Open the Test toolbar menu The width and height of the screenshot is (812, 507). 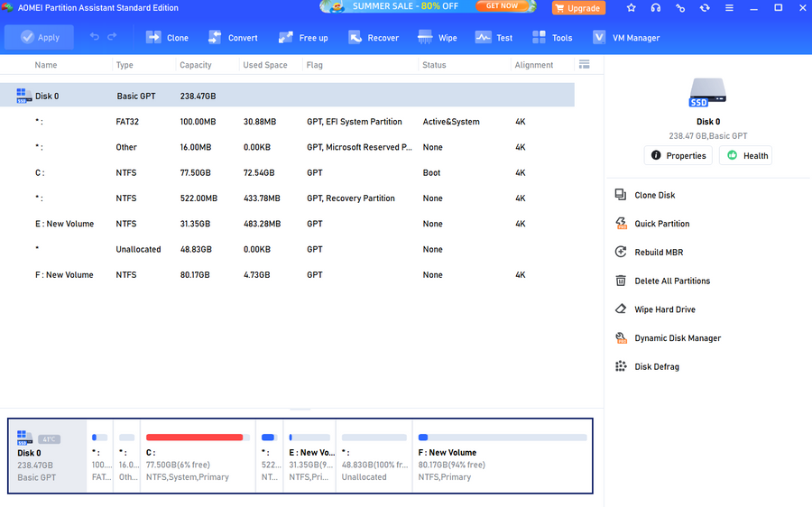pos(494,37)
